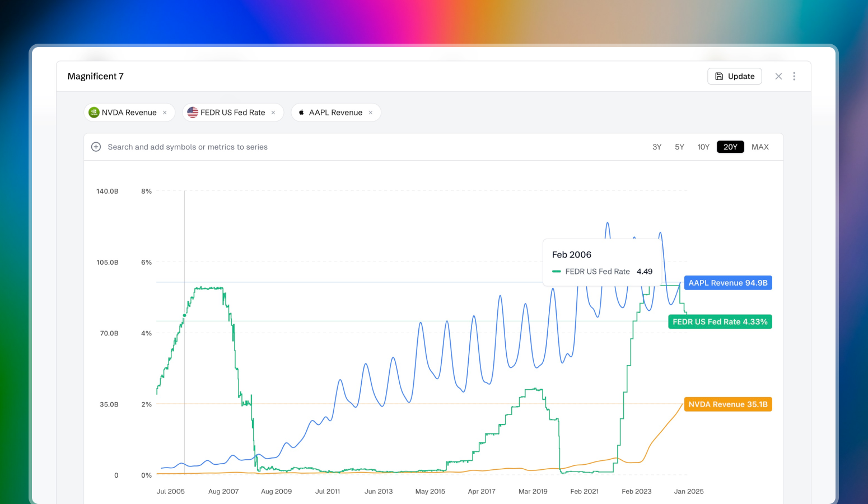This screenshot has height=504, width=868.
Task: Select the 20Y time range
Action: [730, 147]
